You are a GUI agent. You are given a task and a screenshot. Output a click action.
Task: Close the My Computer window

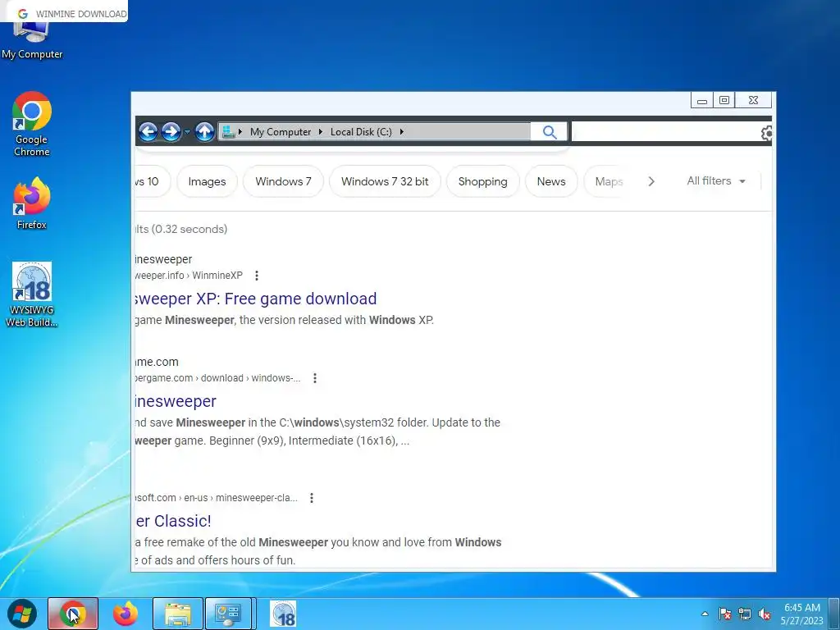[753, 100]
